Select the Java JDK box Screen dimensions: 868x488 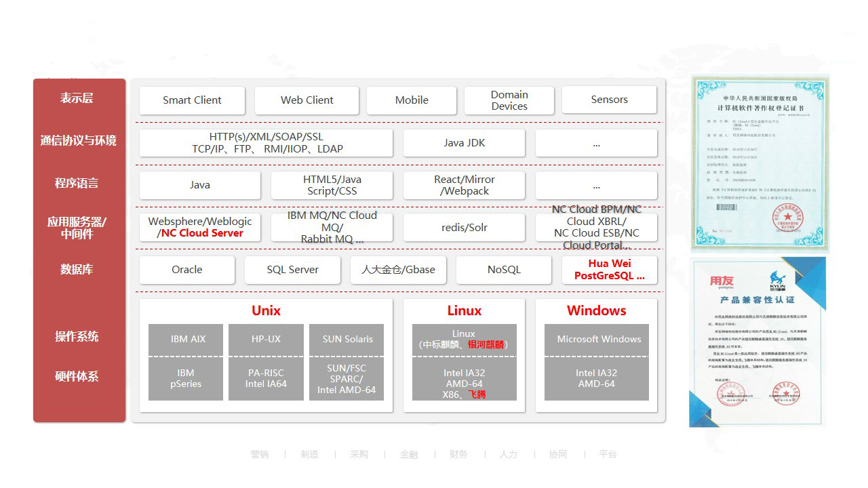click(x=464, y=143)
